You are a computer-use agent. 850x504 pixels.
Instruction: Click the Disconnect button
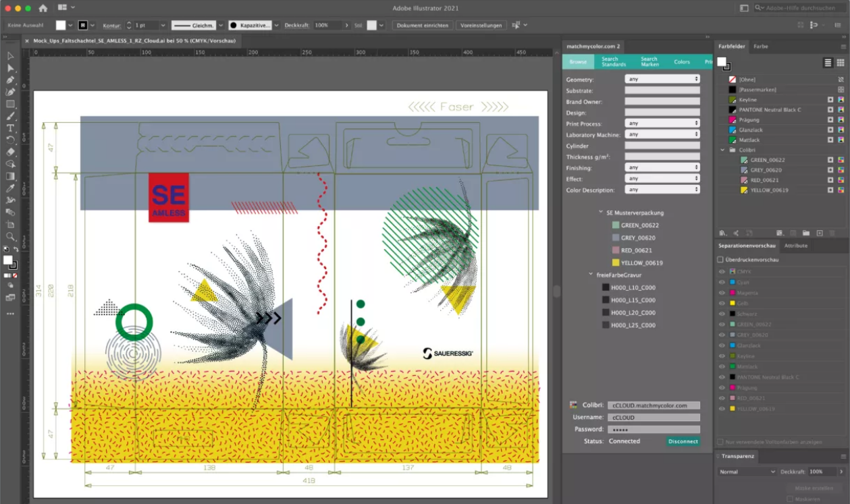683,441
